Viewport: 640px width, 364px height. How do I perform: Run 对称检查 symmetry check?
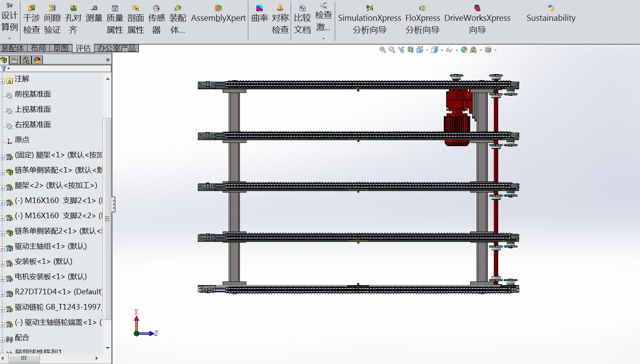pos(280,19)
